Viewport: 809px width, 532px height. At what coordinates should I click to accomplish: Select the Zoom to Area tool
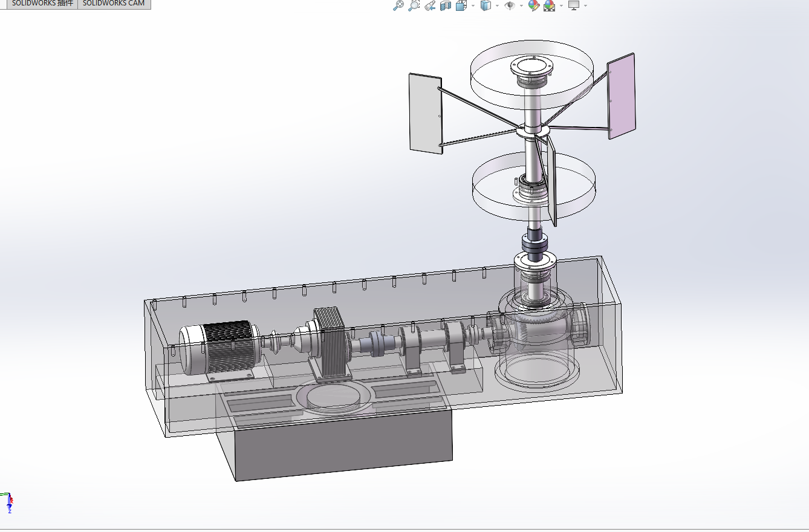click(414, 5)
